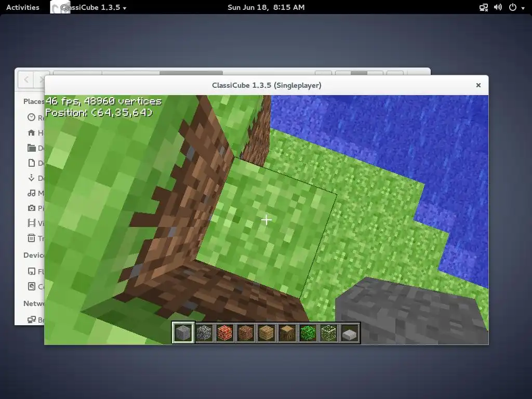This screenshot has width=532, height=399.
Task: Go back in the Files window
Action: [26, 79]
